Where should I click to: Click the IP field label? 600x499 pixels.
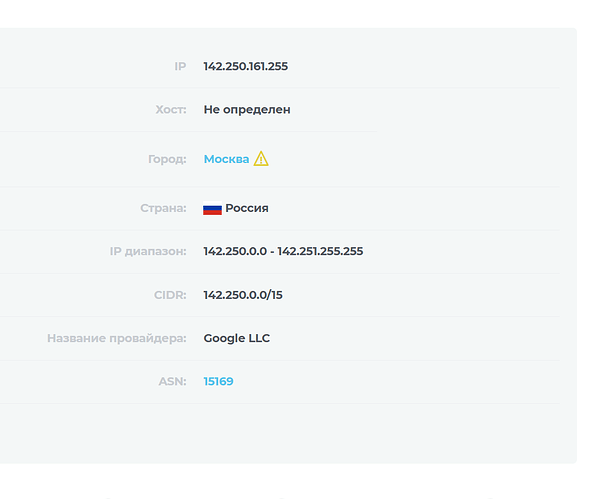tap(180, 67)
